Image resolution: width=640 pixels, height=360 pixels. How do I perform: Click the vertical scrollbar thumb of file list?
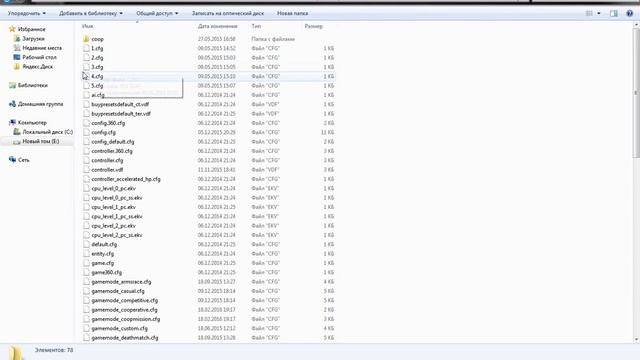pyautogui.click(x=636, y=93)
